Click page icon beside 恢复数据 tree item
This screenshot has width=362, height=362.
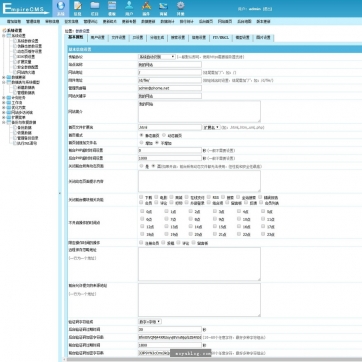tap(15, 132)
